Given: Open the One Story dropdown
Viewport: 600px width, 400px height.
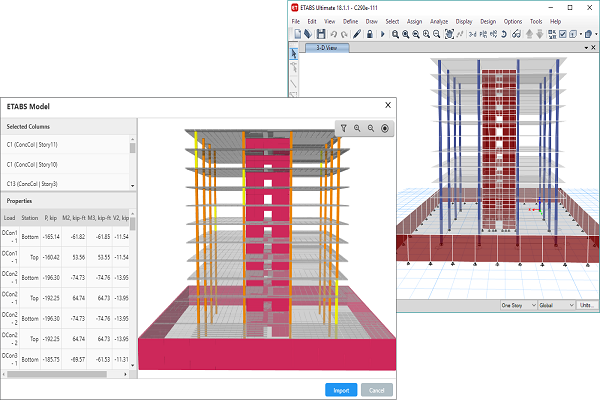Looking at the screenshot, I should point(520,306).
